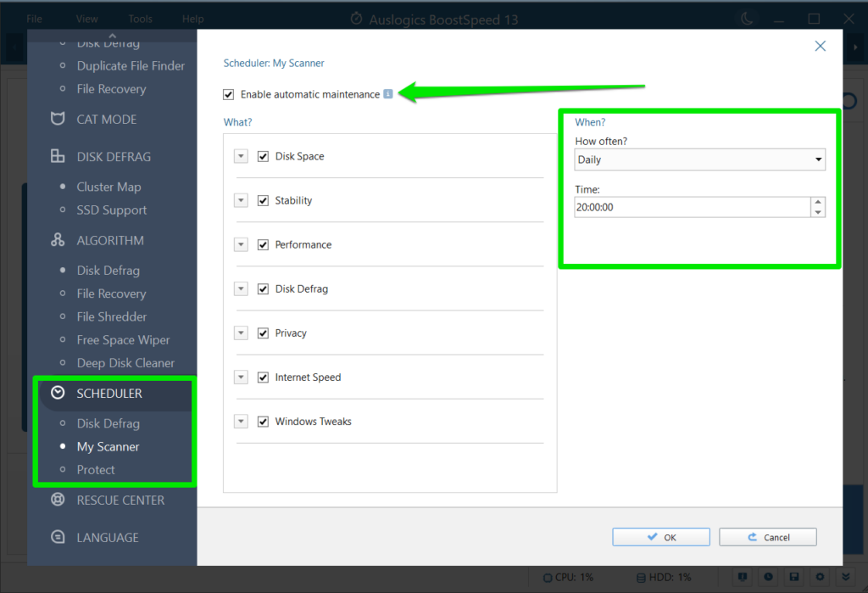Click the LANGUAGE globe icon

[58, 537]
